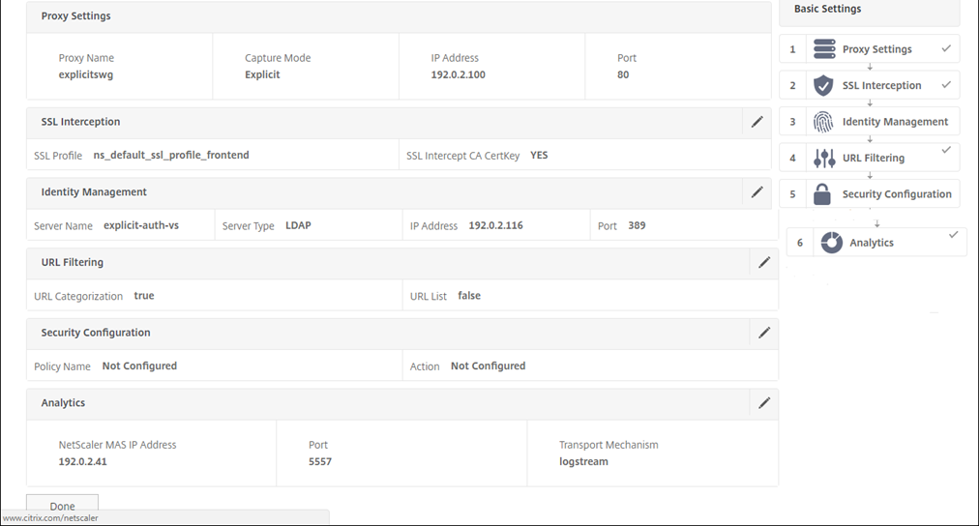Click the Analytics donut chart icon
The image size is (980, 526).
click(831, 243)
